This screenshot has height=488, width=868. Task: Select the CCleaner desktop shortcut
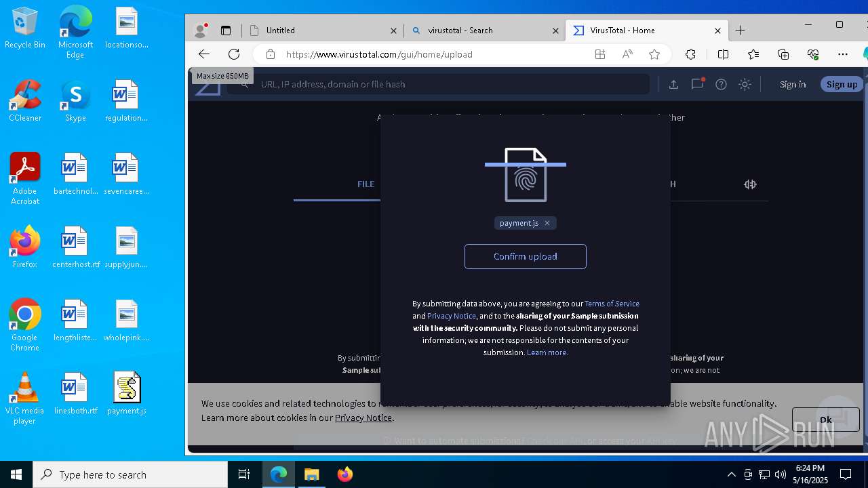click(25, 101)
